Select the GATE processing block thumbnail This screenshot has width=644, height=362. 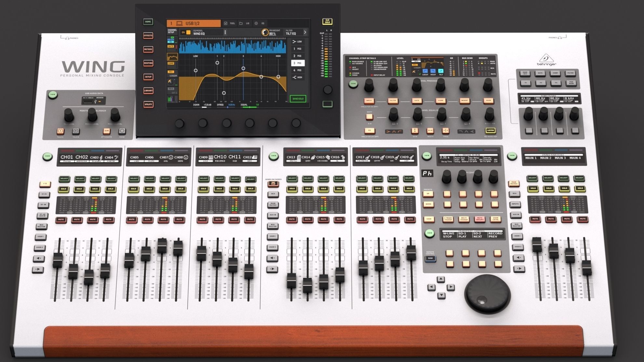click(x=171, y=46)
